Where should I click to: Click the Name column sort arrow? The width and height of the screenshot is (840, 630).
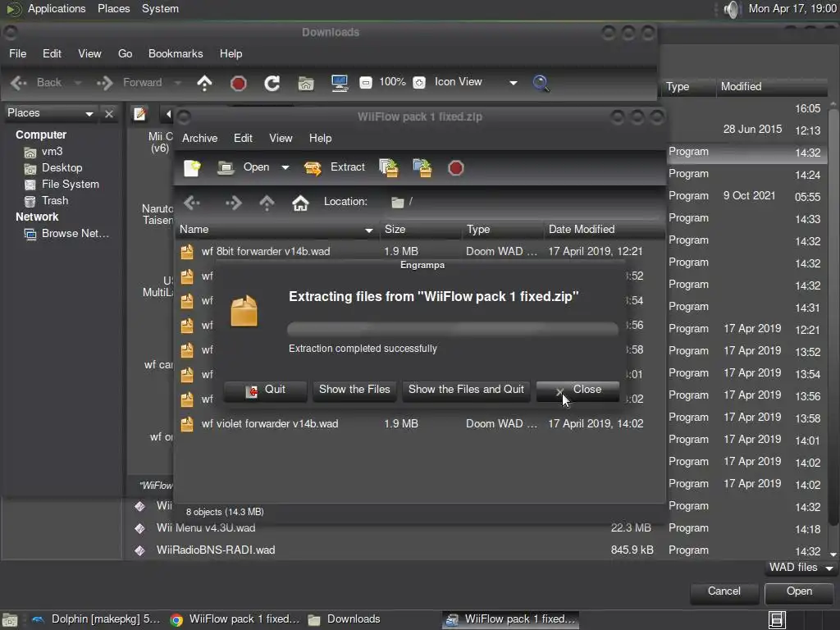(368, 231)
